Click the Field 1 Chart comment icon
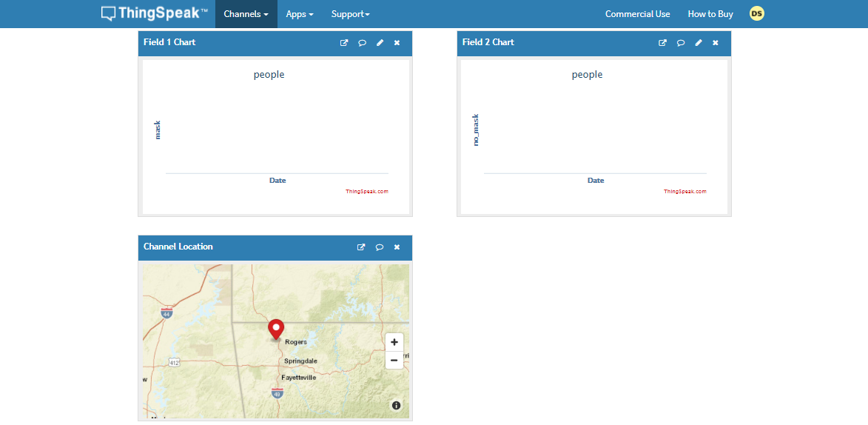This screenshot has height=425, width=868. point(363,43)
